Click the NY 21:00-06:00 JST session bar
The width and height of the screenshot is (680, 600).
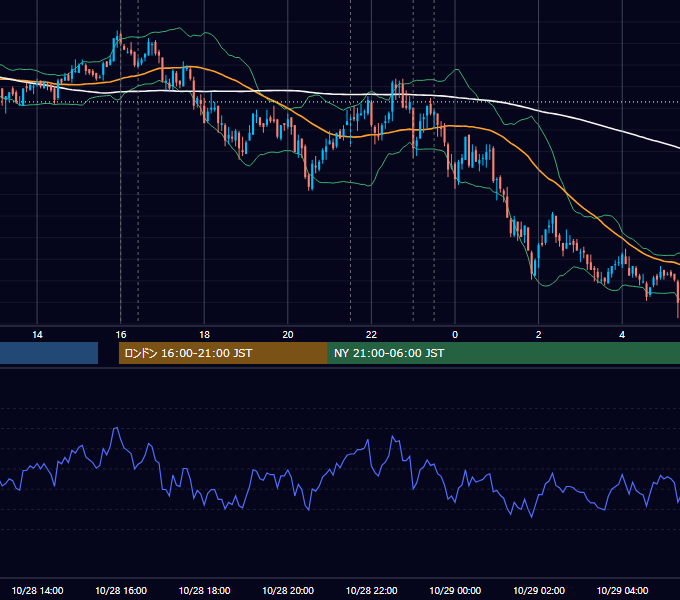[x=503, y=353]
